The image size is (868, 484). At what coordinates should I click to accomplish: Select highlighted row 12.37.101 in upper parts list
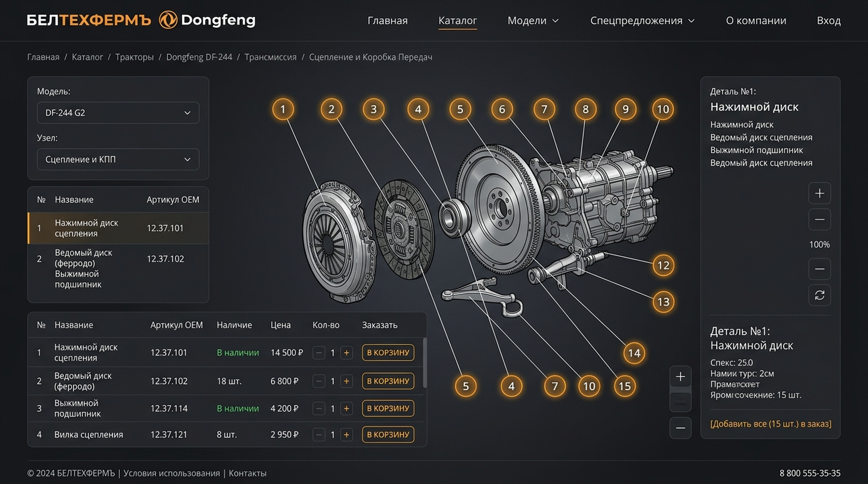[118, 228]
